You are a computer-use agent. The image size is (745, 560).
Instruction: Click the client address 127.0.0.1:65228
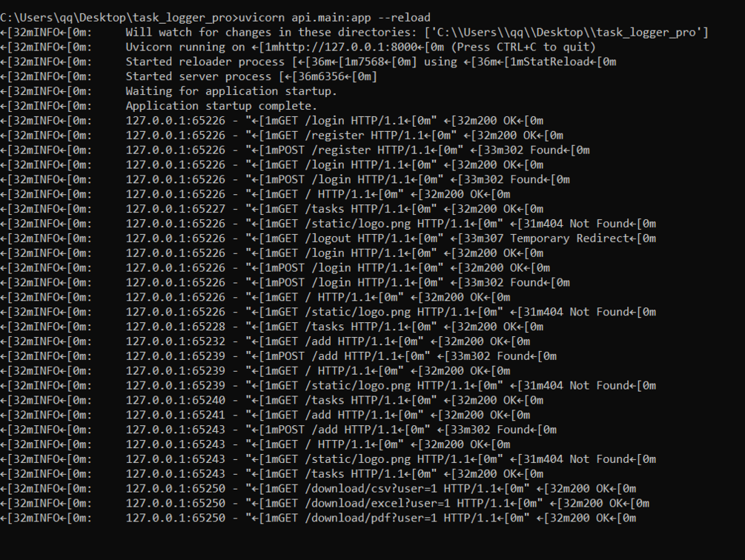176,327
